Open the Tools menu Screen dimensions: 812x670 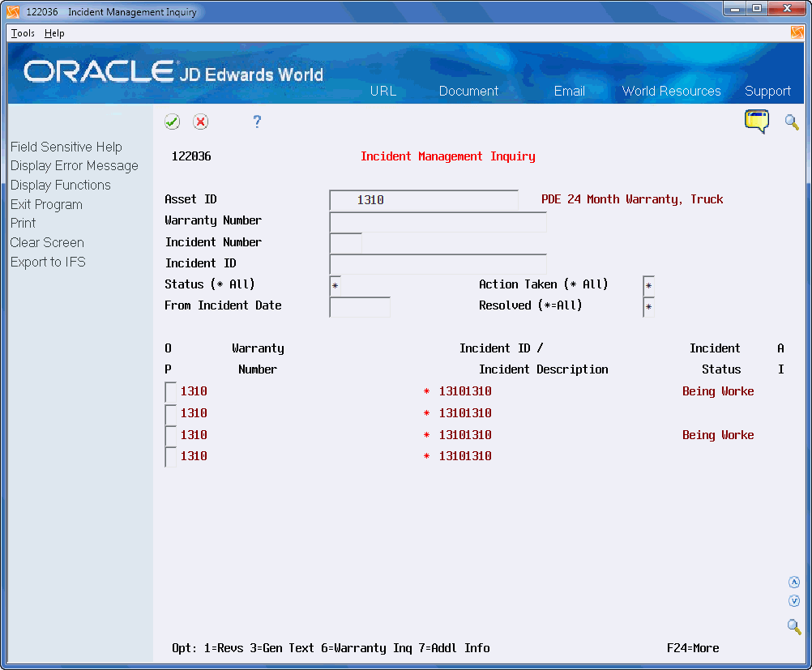click(x=23, y=33)
